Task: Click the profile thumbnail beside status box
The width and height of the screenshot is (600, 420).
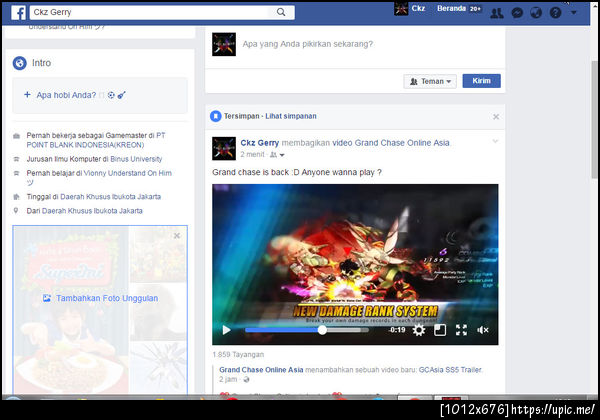Action: click(x=224, y=44)
